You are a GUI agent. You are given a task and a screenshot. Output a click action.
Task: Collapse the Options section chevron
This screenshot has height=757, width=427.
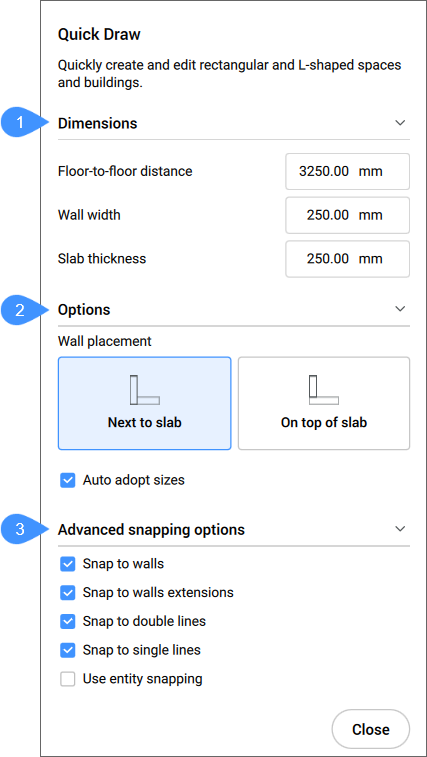click(x=400, y=308)
